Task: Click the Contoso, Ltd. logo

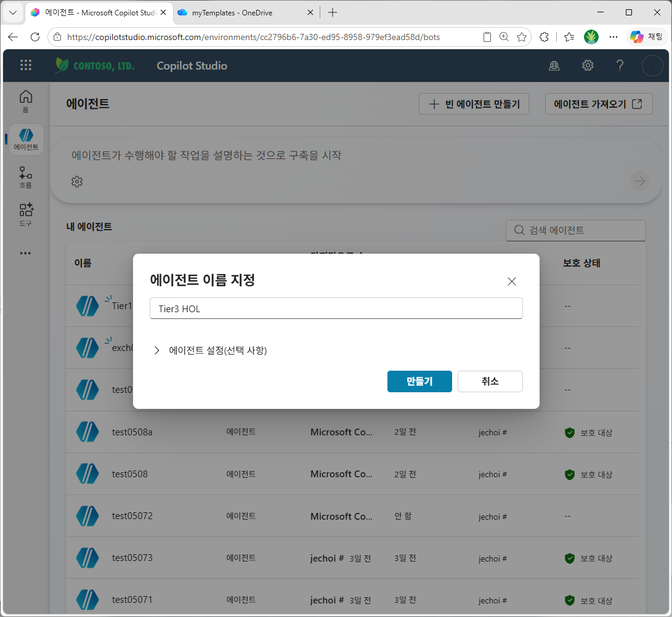Action: coord(95,65)
